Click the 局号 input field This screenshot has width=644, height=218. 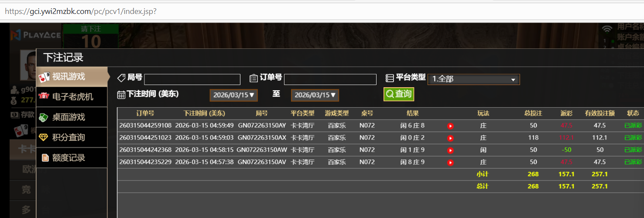pyautogui.click(x=192, y=79)
